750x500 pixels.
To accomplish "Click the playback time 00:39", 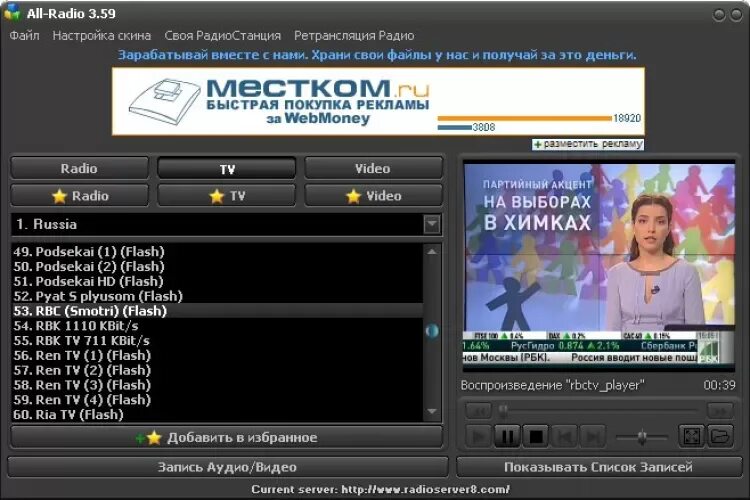I will pos(719,385).
